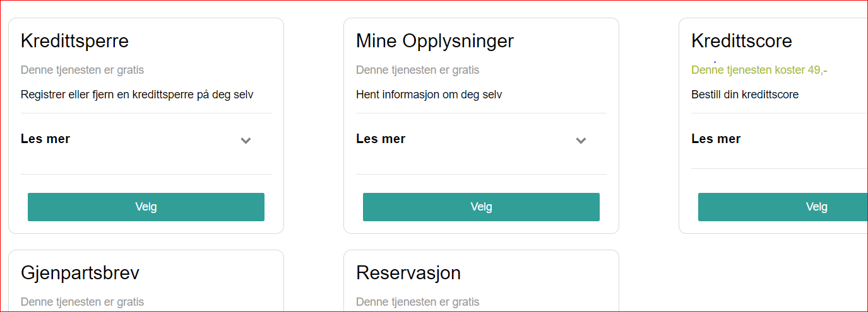Click "Bestill din kredittscore" text

pos(745,95)
